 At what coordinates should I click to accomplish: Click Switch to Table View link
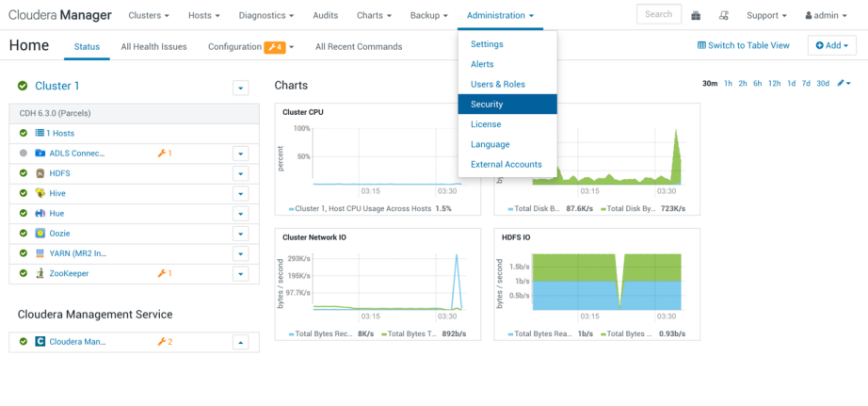coord(743,45)
